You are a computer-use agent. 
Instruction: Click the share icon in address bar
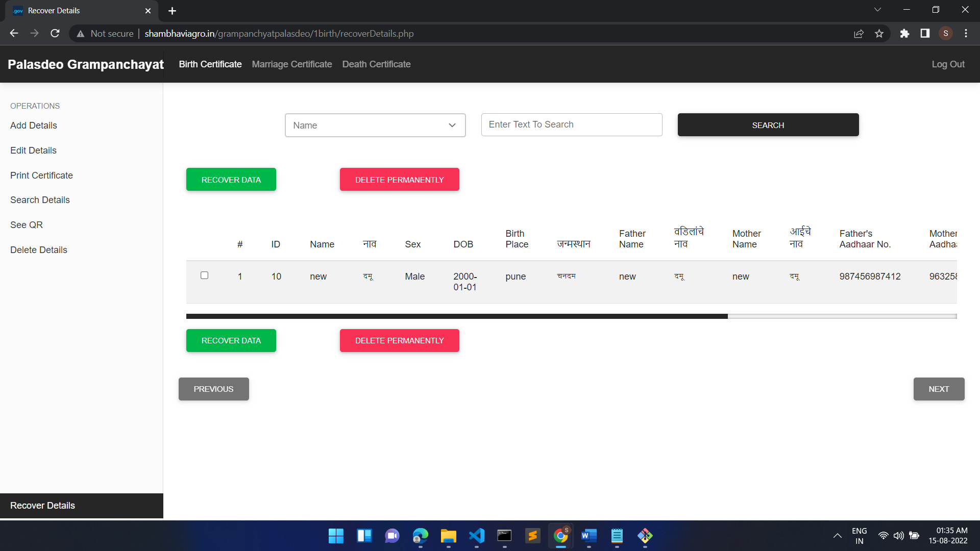click(x=859, y=33)
